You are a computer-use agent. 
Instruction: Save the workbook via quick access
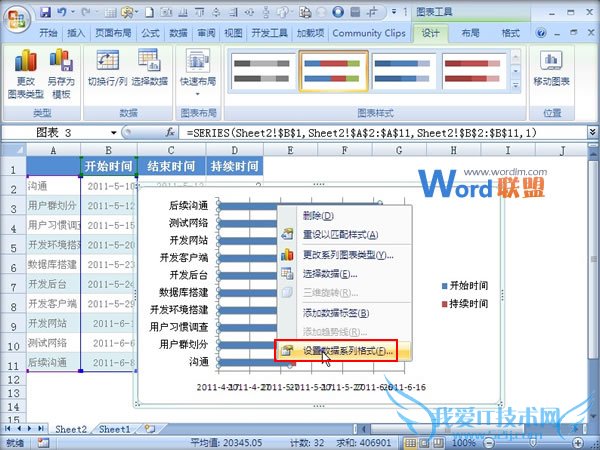click(x=45, y=12)
